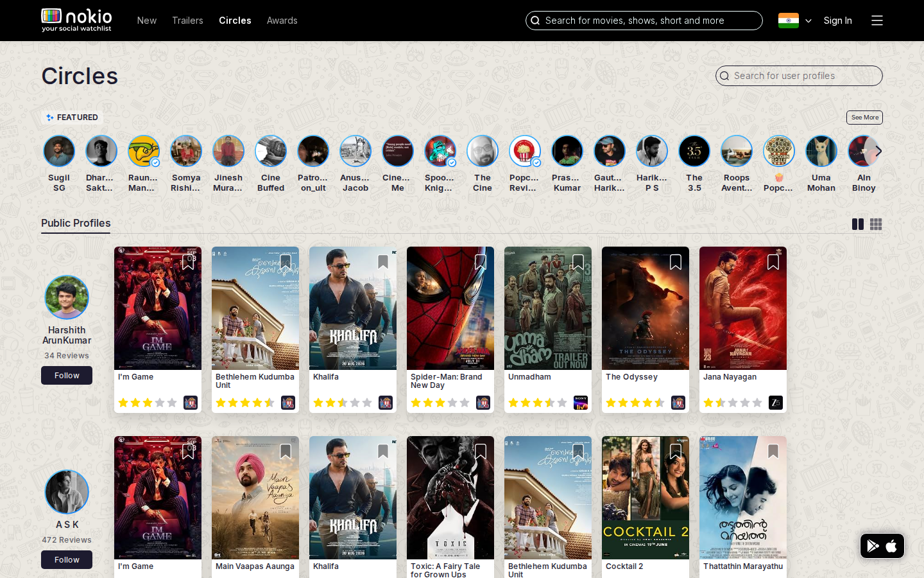This screenshot has width=924, height=578.
Task: Bookmark the Jana Nayagan movie
Action: [x=773, y=262]
